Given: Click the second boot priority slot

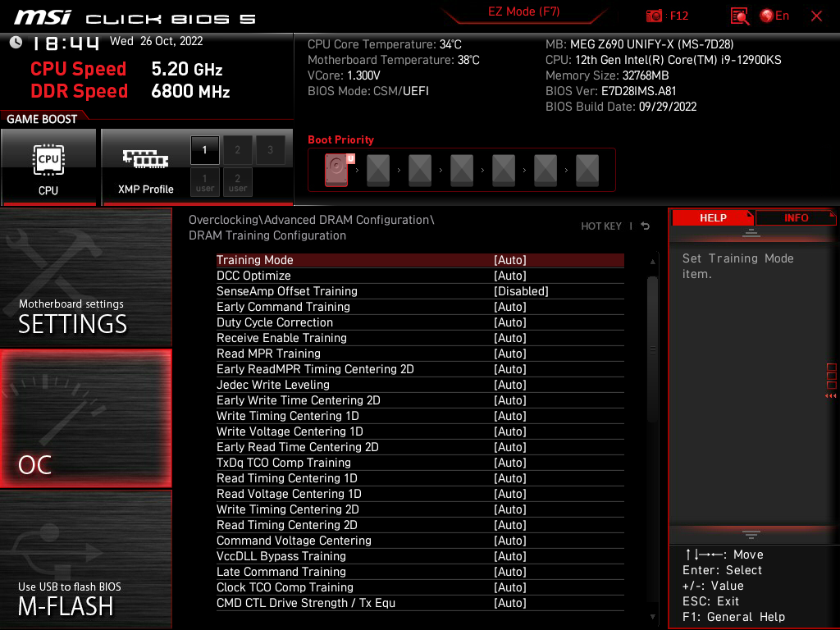Looking at the screenshot, I should pyautogui.click(x=378, y=171).
